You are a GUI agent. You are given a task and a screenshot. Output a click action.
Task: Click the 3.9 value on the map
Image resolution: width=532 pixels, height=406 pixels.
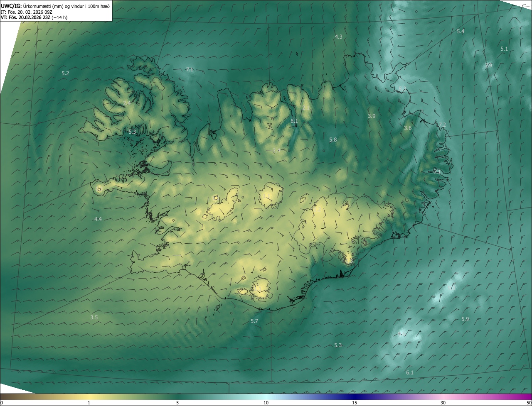[x=372, y=116]
